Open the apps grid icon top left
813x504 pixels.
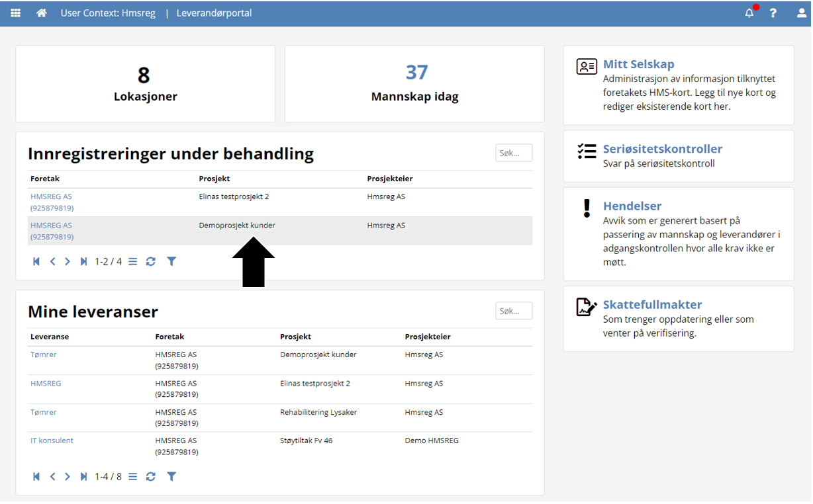tap(15, 13)
